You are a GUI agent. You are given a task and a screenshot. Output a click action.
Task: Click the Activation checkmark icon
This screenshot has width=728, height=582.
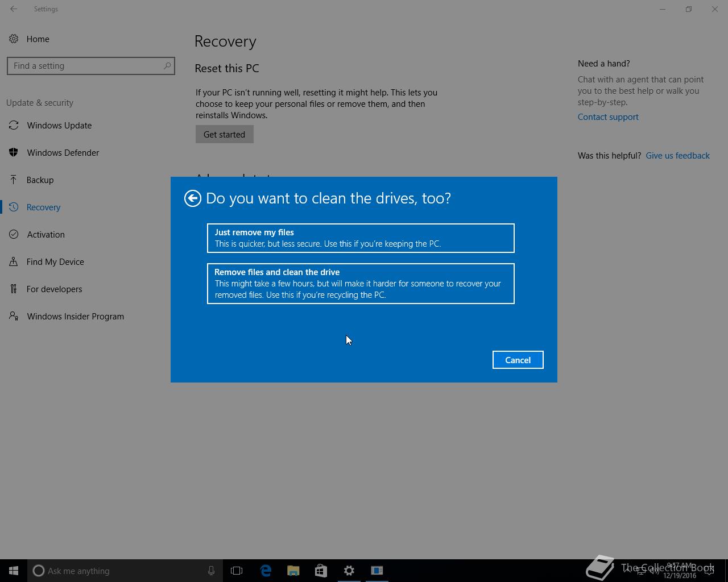coord(14,234)
